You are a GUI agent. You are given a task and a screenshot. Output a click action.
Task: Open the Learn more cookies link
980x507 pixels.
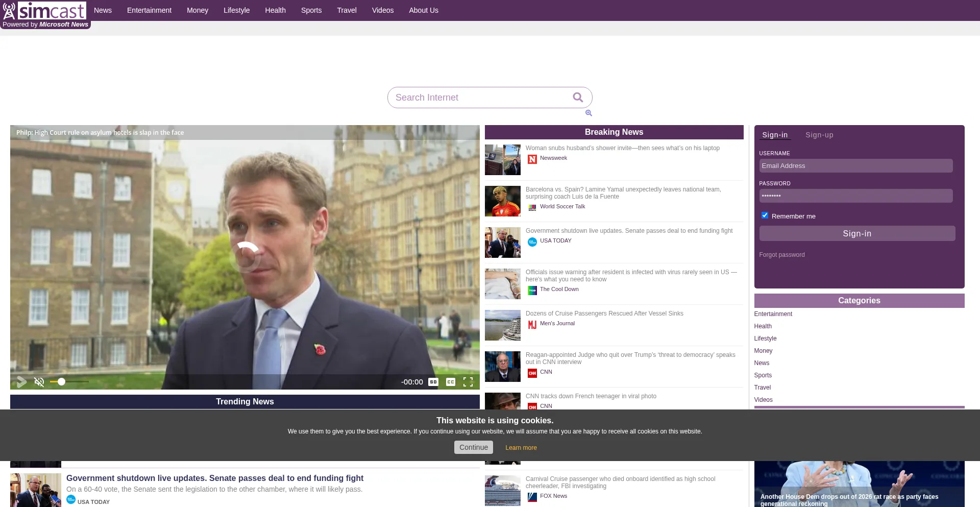(521, 448)
